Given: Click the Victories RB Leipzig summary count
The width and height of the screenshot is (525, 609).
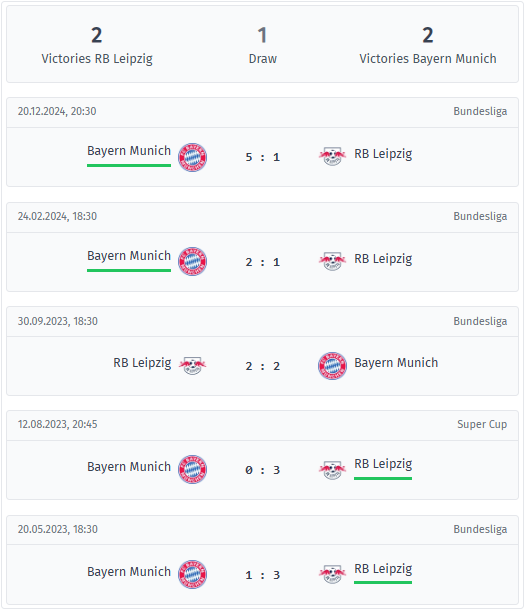Looking at the screenshot, I should [x=97, y=35].
